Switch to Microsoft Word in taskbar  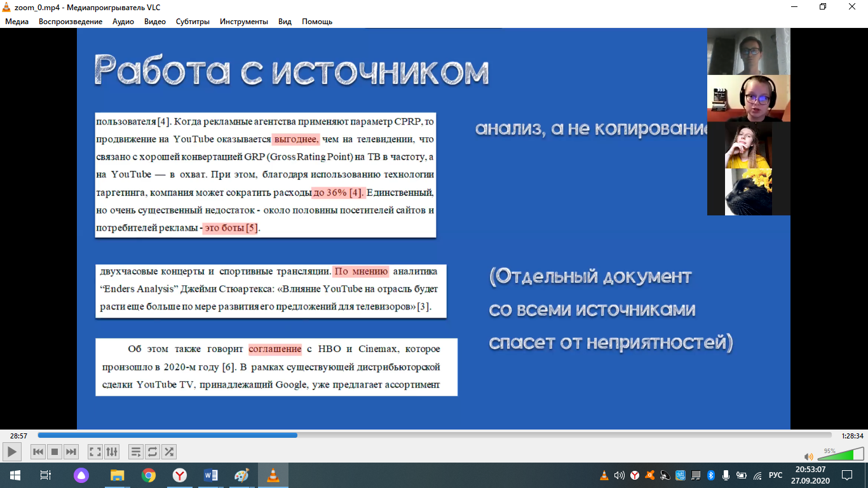[x=211, y=475]
